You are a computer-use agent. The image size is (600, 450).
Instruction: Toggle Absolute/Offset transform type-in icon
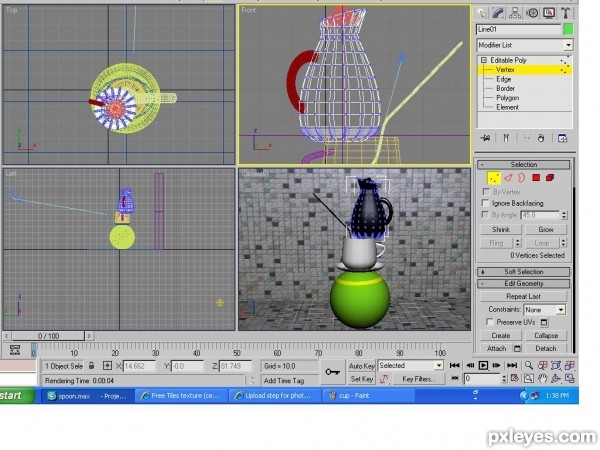[x=107, y=366]
